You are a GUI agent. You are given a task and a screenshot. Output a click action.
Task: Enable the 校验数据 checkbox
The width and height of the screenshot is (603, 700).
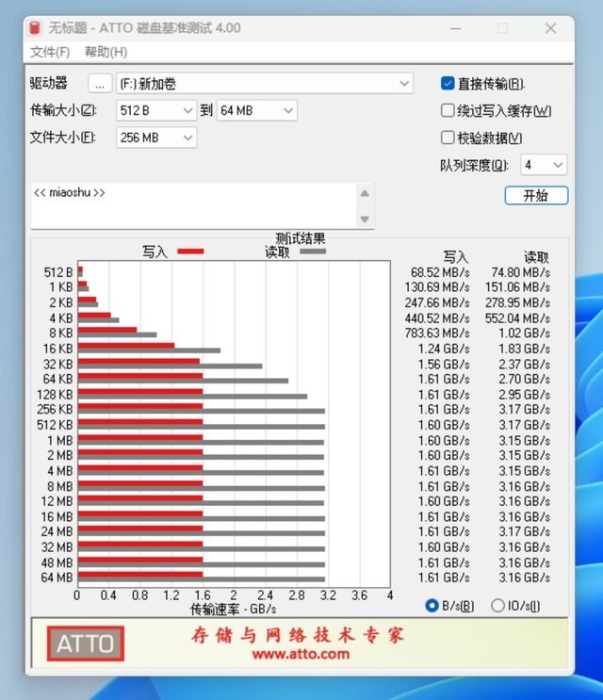point(448,138)
